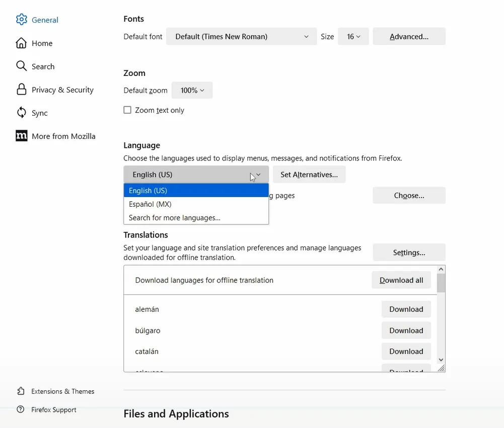Screen dimensions: 504x428
Task: Click the búlgaro language row text
Action: pyautogui.click(x=148, y=330)
